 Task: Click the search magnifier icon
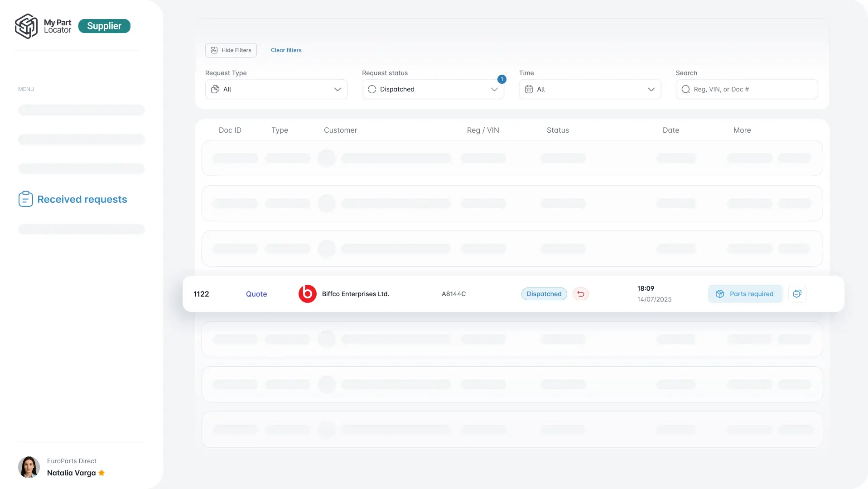[685, 90]
